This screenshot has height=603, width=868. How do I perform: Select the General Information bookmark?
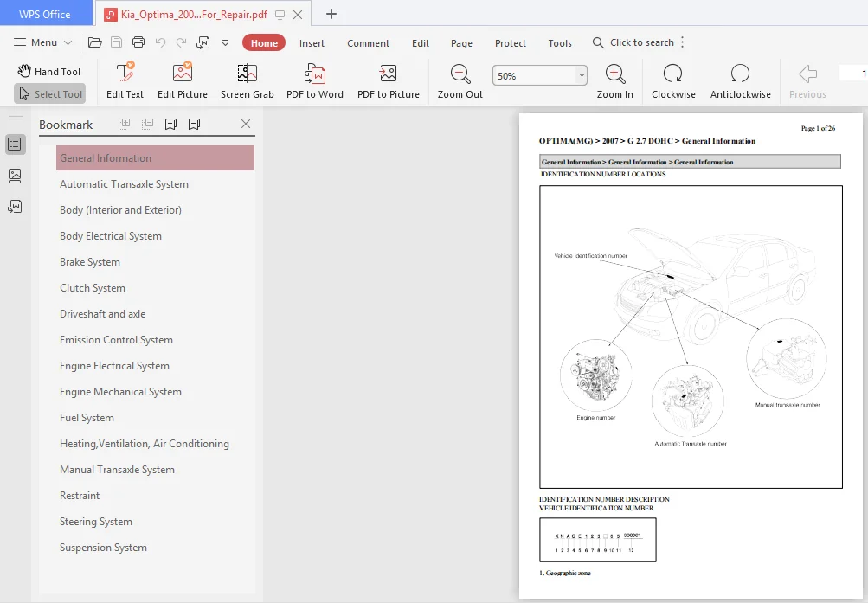click(x=155, y=158)
